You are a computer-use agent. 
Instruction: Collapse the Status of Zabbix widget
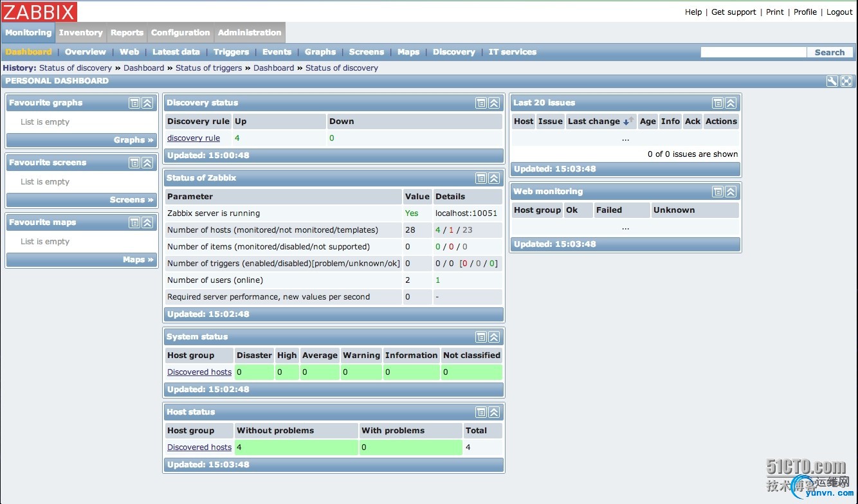[494, 178]
